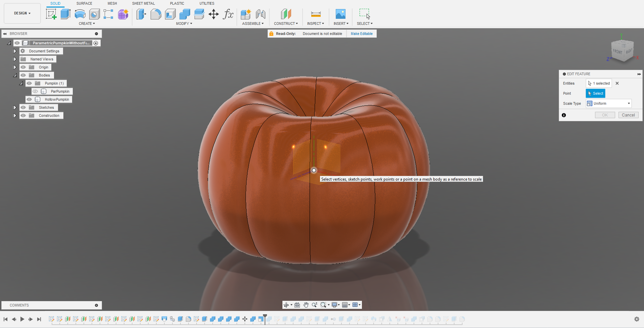The height and width of the screenshot is (328, 644).
Task: Click Cancel in Edit Feature dialog
Action: (628, 115)
